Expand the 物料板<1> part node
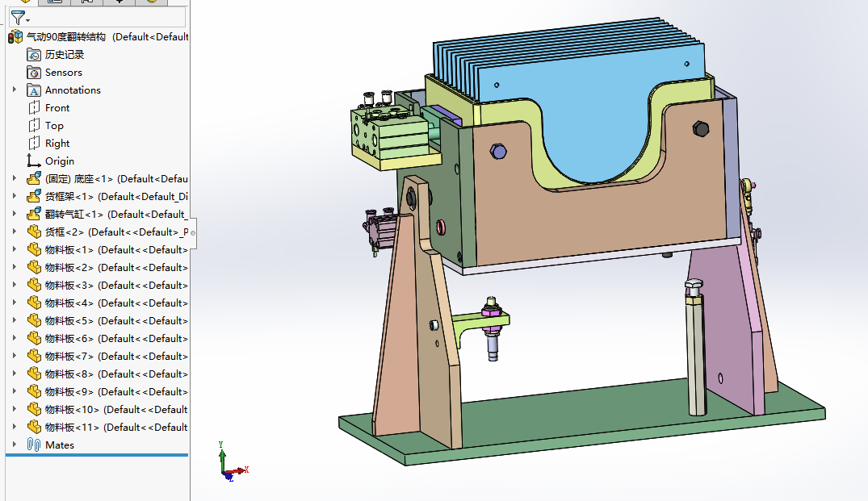Viewport: 868px width, 501px height. tap(15, 248)
